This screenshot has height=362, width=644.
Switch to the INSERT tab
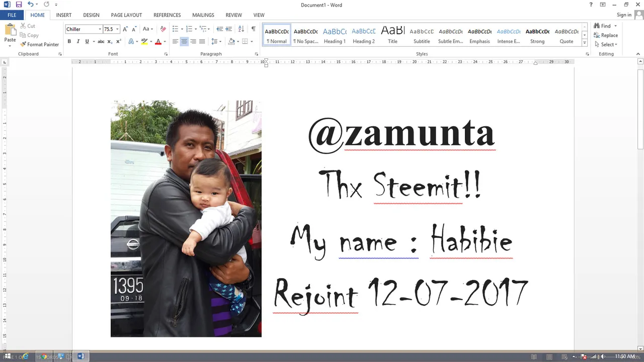point(64,15)
